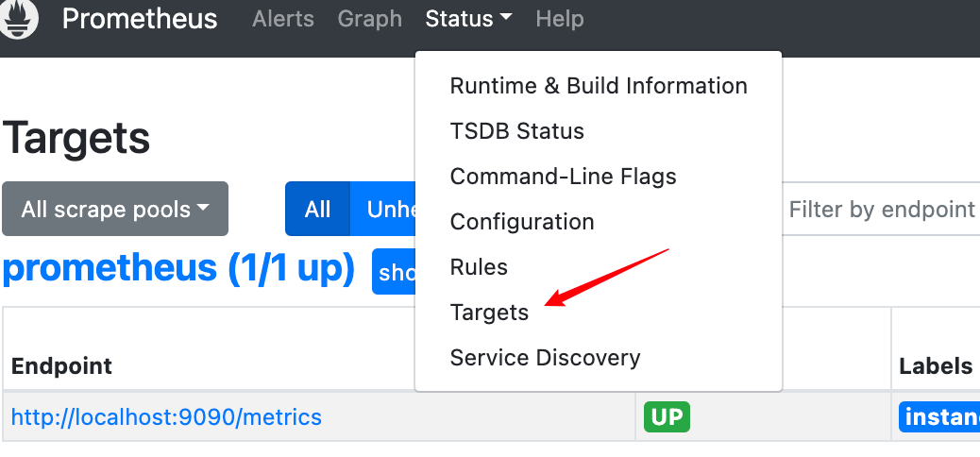
Task: Focus the Filter by endpoint field
Action: [x=881, y=209]
